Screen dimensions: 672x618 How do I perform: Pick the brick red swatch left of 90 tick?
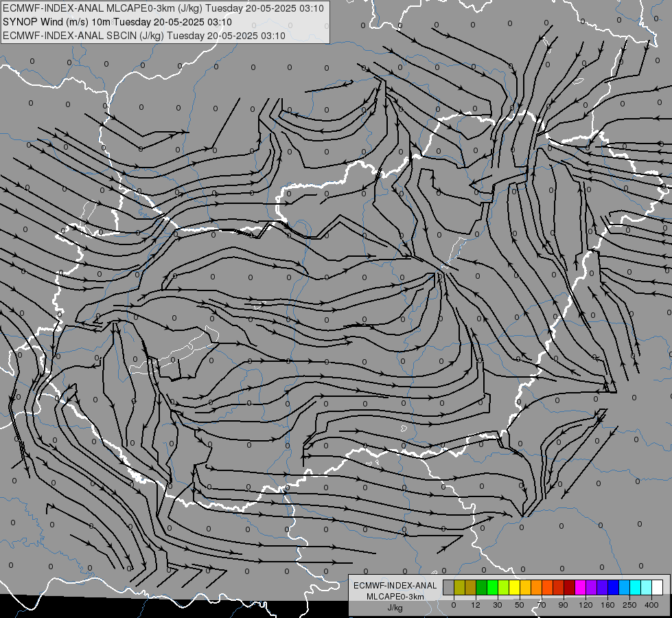click(x=559, y=587)
